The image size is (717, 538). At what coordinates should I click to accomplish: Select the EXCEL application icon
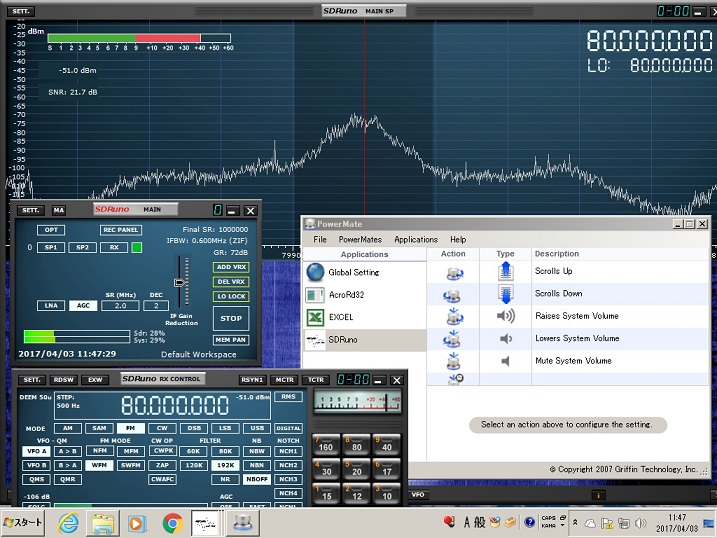[315, 317]
